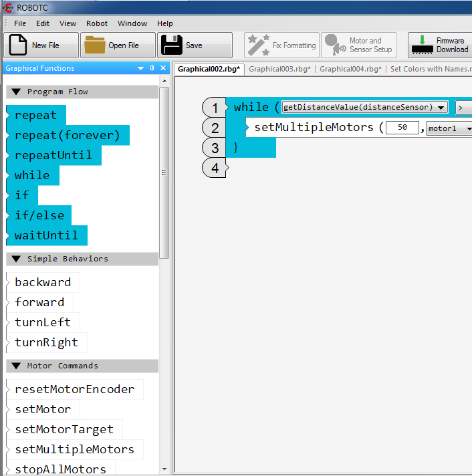The height and width of the screenshot is (476, 472).
Task: Select the if/else block
Action: pos(39,215)
